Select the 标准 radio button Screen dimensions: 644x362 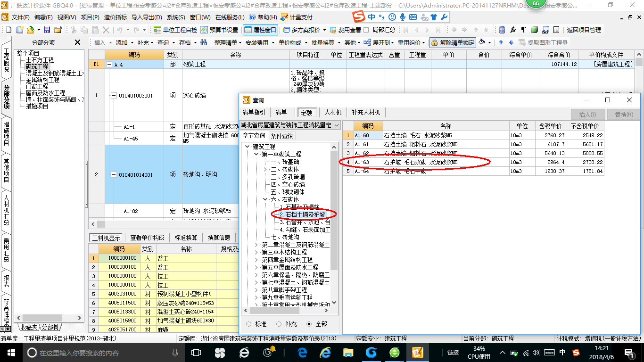[x=249, y=324]
